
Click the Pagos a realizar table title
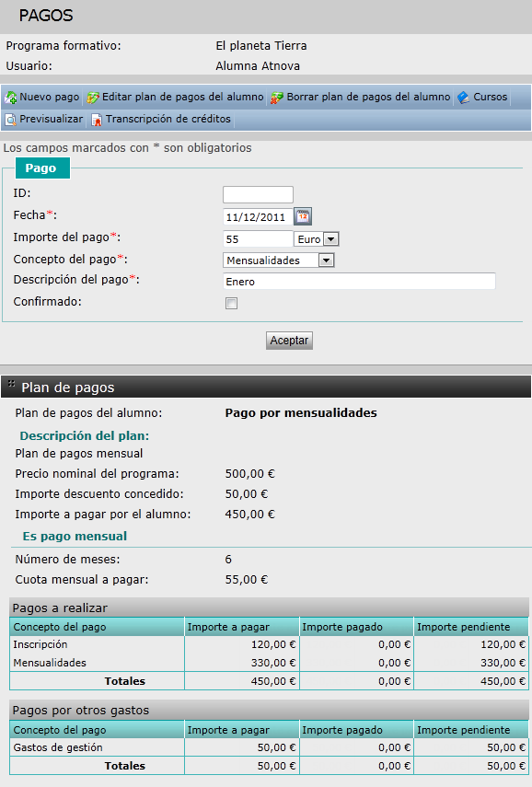click(60, 608)
